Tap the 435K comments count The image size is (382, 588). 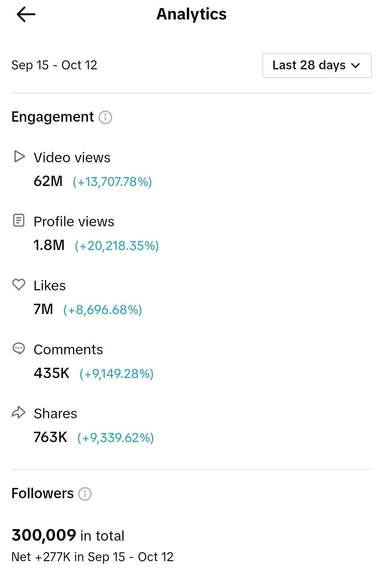click(x=52, y=373)
